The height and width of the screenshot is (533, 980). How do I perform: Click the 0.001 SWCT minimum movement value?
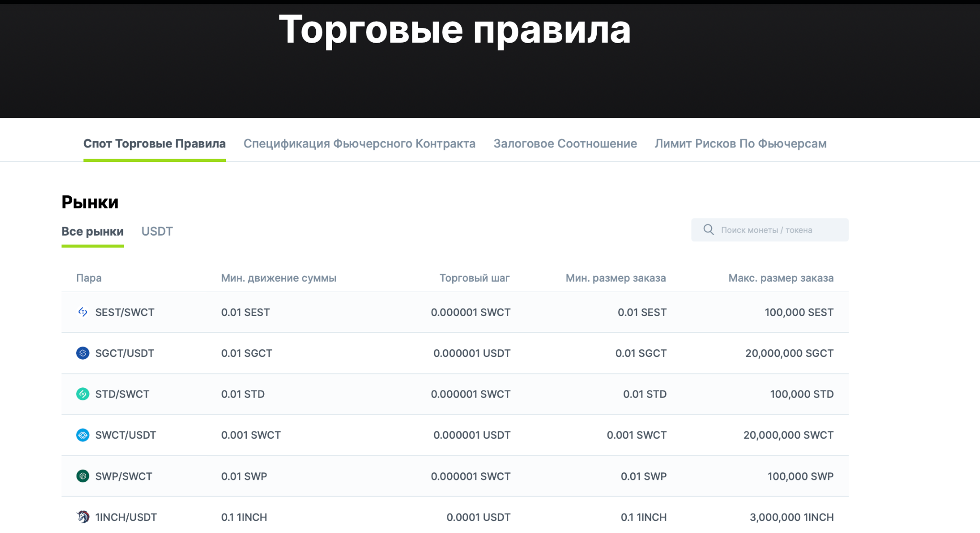pos(251,435)
